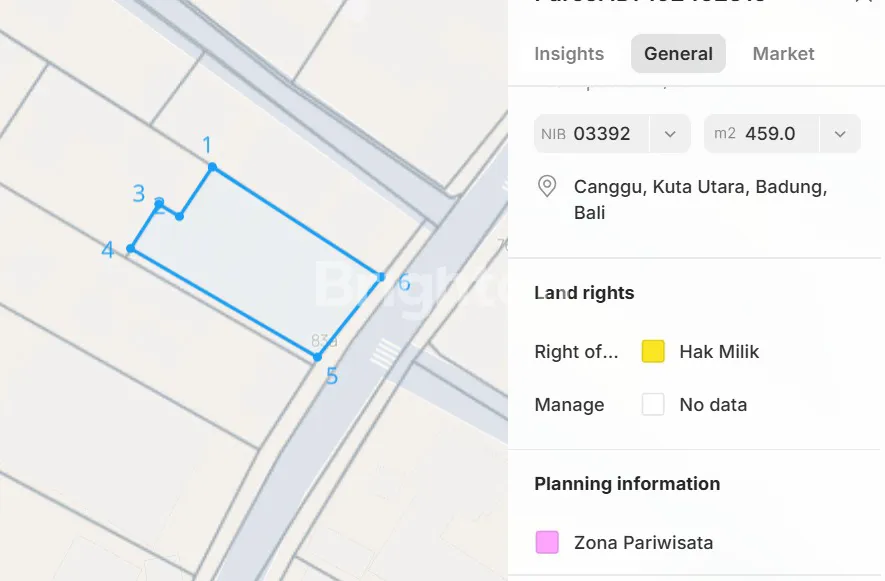This screenshot has width=885, height=581.
Task: Close the parcel details panel
Action: point(863,3)
